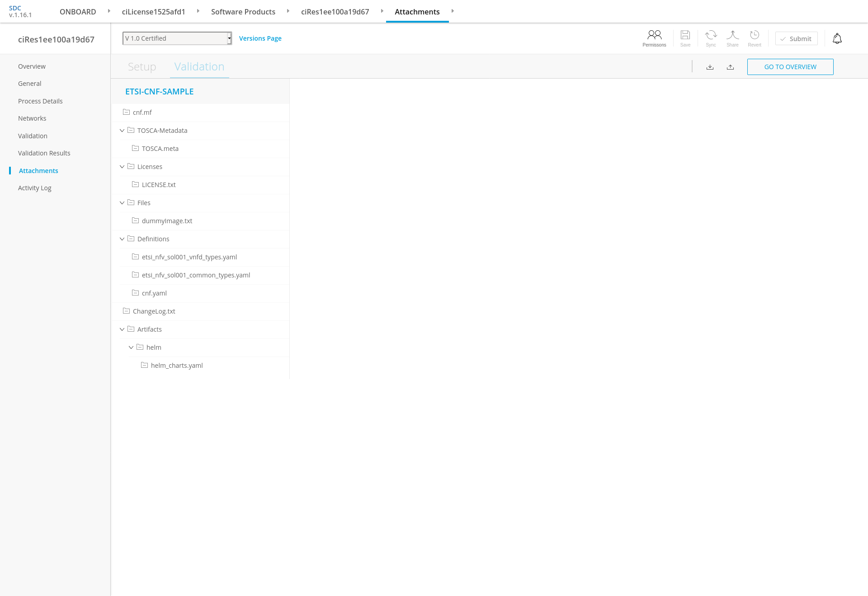868x596 pixels.
Task: Open the V 1.0 Certified version dropdown
Action: (x=177, y=38)
